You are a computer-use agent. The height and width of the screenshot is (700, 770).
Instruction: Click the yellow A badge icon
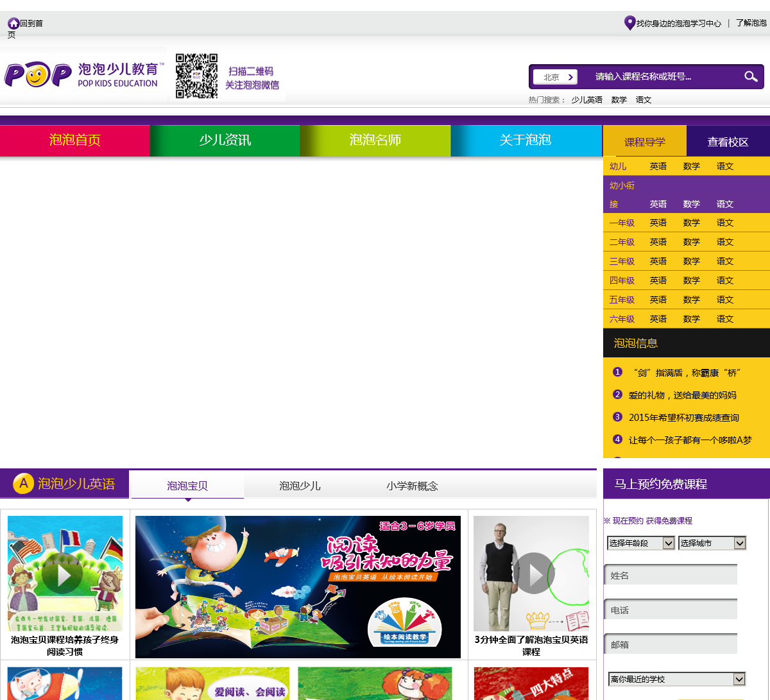(23, 483)
